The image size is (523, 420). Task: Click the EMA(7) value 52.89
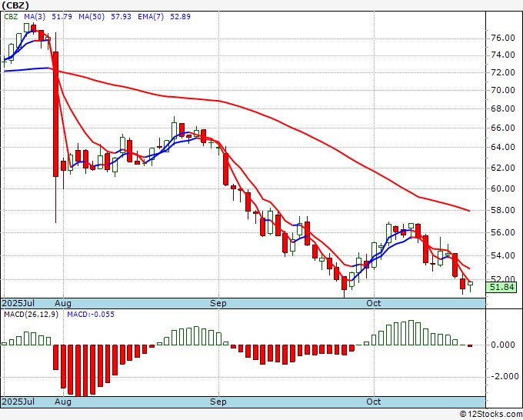[x=180, y=16]
